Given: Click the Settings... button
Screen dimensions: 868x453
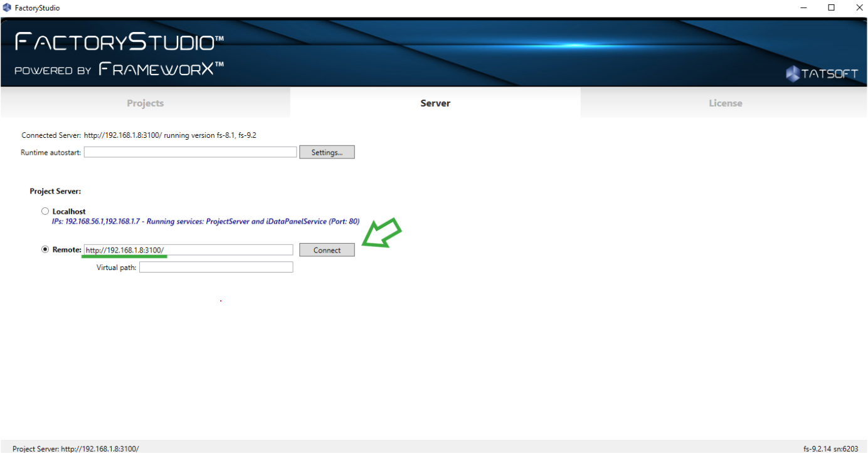Looking at the screenshot, I should click(x=327, y=152).
